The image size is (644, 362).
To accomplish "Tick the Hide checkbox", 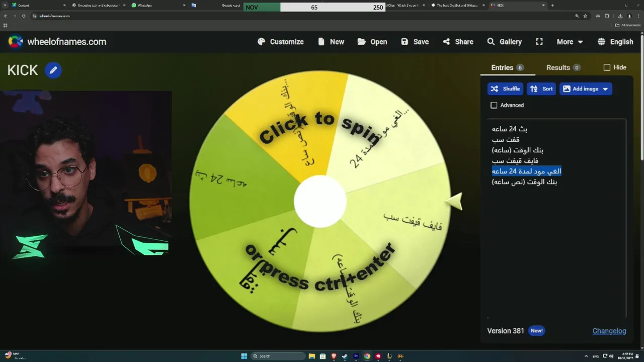I will pos(607,67).
